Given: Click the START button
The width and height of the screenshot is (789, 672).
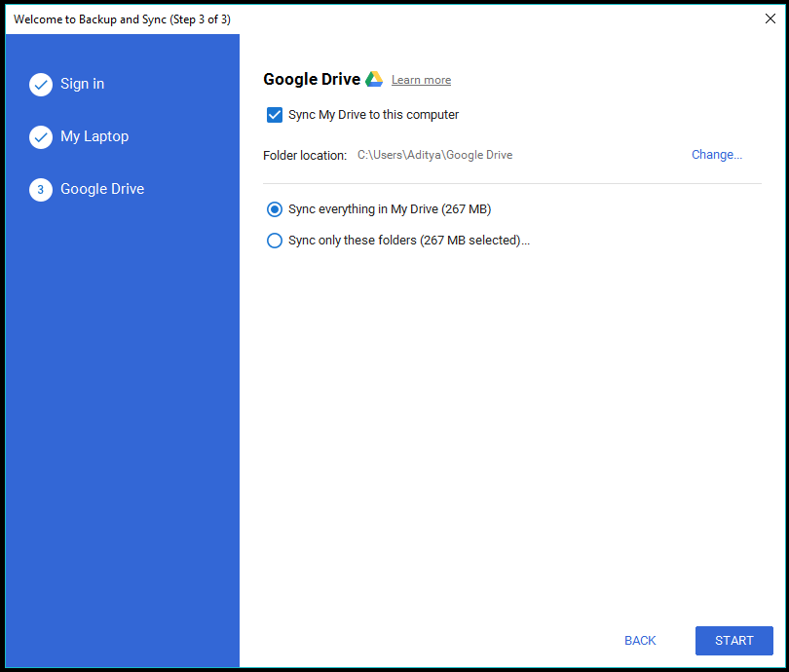Looking at the screenshot, I should click(733, 640).
